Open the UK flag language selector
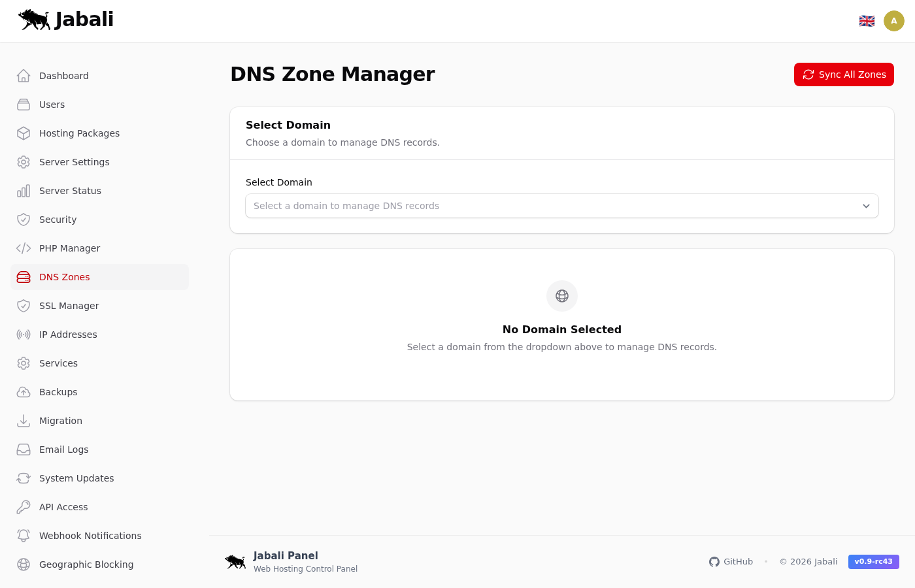The height and width of the screenshot is (588, 915). tap(867, 21)
